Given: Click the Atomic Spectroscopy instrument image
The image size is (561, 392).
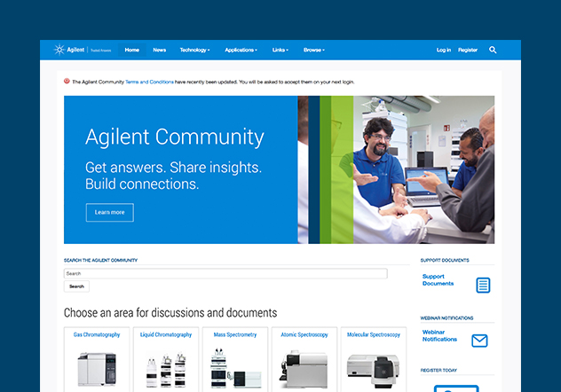Looking at the screenshot, I should [x=304, y=370].
